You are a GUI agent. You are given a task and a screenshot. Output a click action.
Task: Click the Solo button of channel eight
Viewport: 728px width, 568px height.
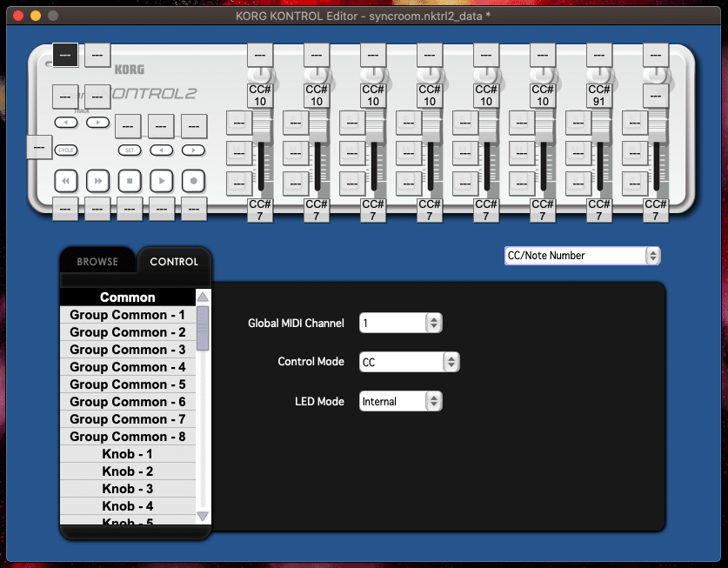[635, 123]
